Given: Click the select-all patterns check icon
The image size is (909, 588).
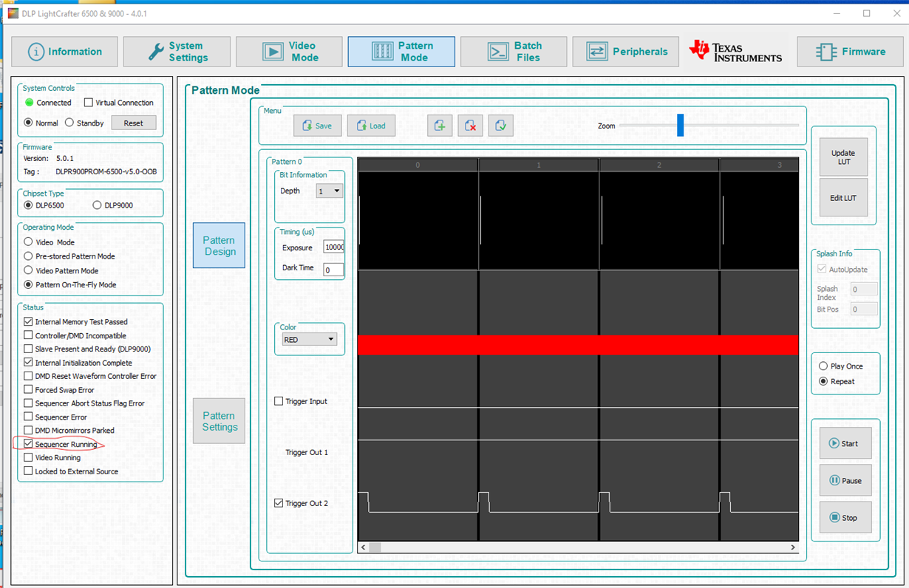Looking at the screenshot, I should pyautogui.click(x=500, y=126).
